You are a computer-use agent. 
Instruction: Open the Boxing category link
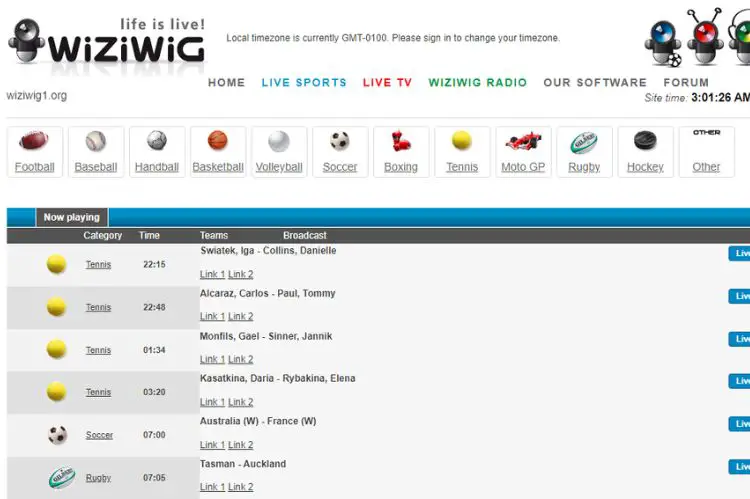401,167
